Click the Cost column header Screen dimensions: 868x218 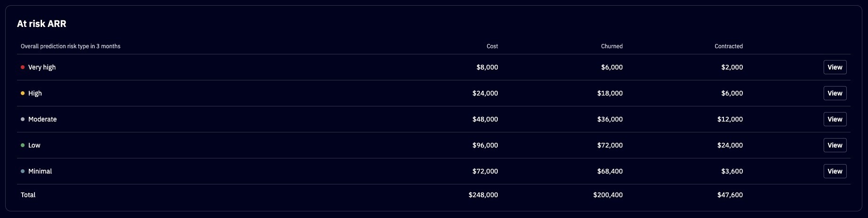tap(492, 46)
